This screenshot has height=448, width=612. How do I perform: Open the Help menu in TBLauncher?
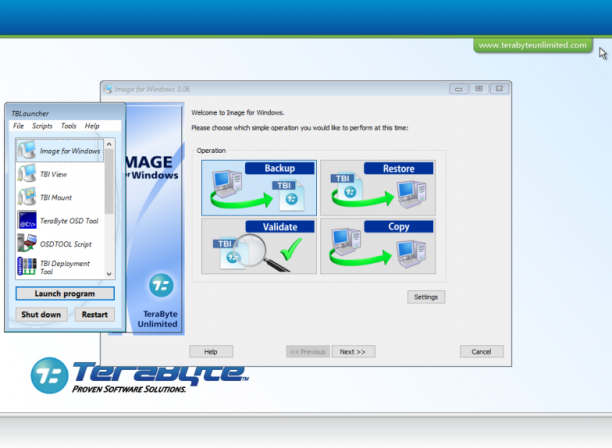[92, 126]
